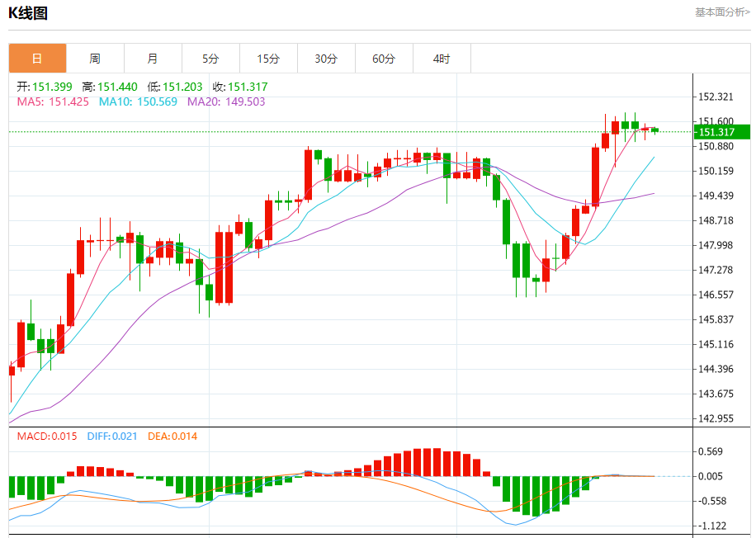Click the 收 closing price readout
The height and width of the screenshot is (538, 756).
[240, 87]
